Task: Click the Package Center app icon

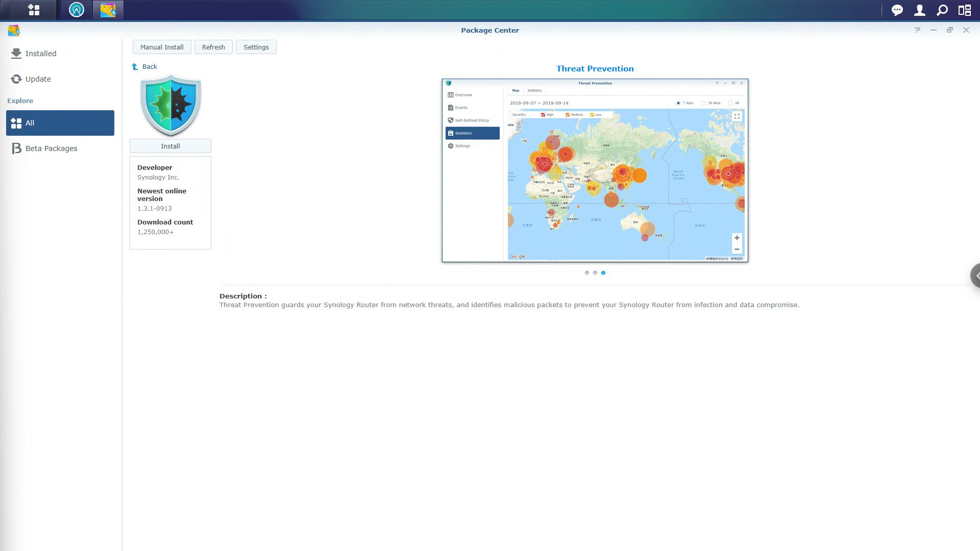Action: [108, 9]
